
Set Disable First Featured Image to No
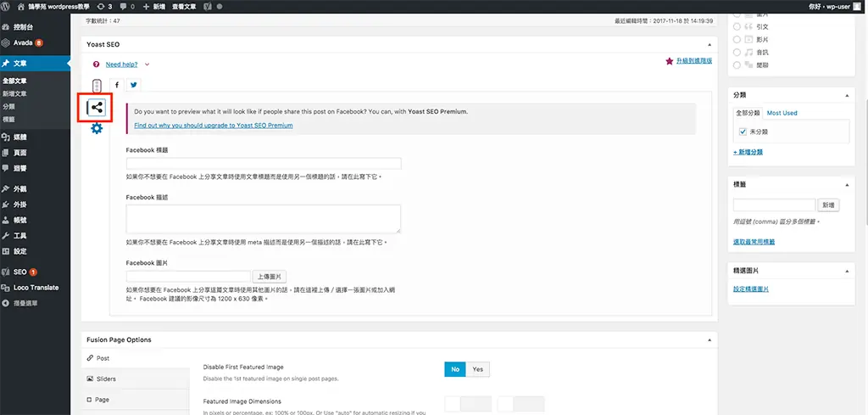click(x=455, y=369)
